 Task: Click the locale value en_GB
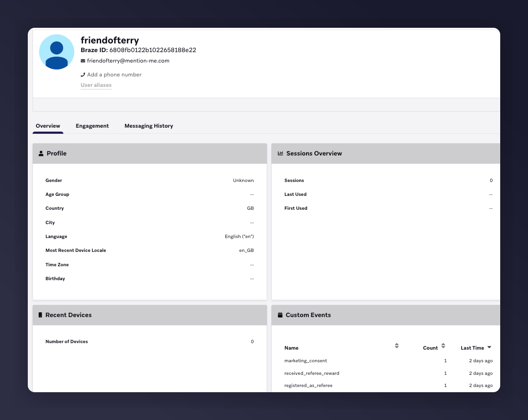click(x=247, y=251)
